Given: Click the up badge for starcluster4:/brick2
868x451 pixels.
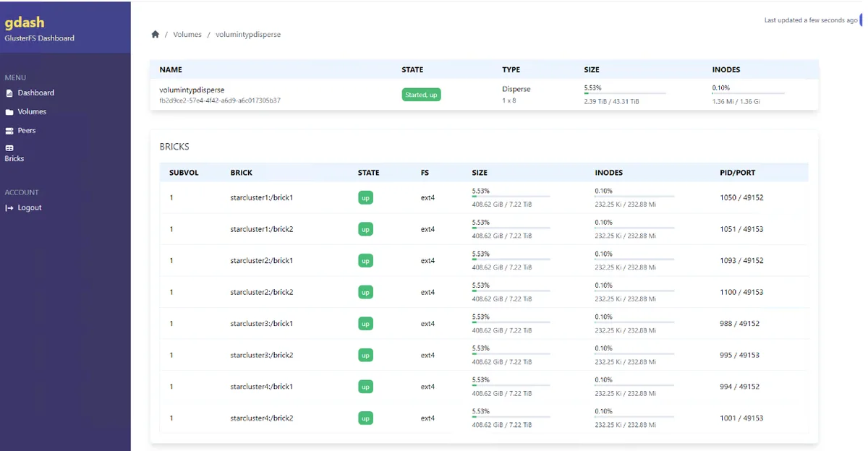Looking at the screenshot, I should click(366, 418).
